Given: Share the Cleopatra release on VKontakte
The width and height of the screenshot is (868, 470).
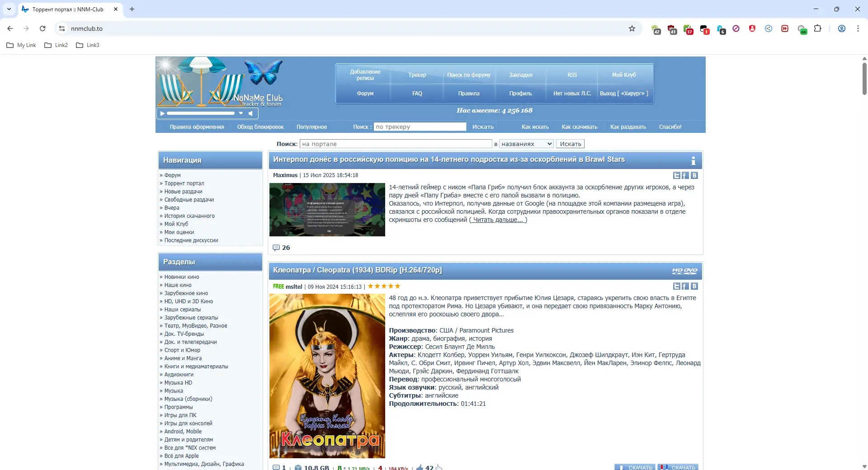Looking at the screenshot, I should click(x=694, y=286).
